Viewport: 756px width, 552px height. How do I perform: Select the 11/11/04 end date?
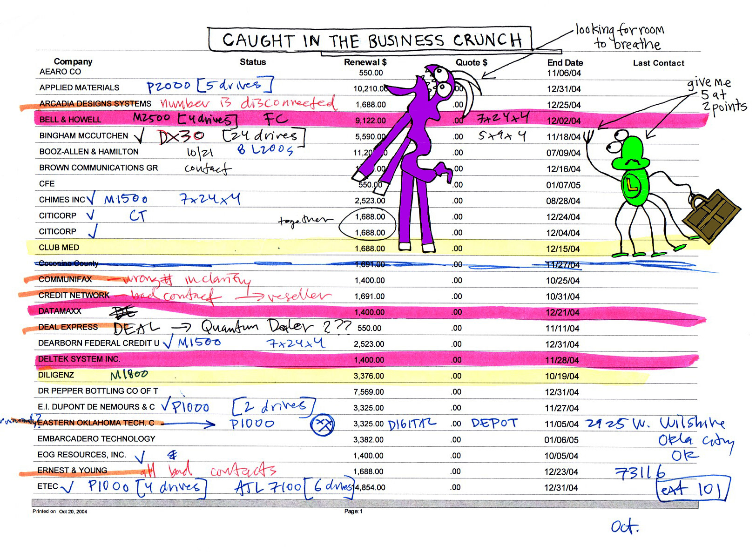point(562,328)
